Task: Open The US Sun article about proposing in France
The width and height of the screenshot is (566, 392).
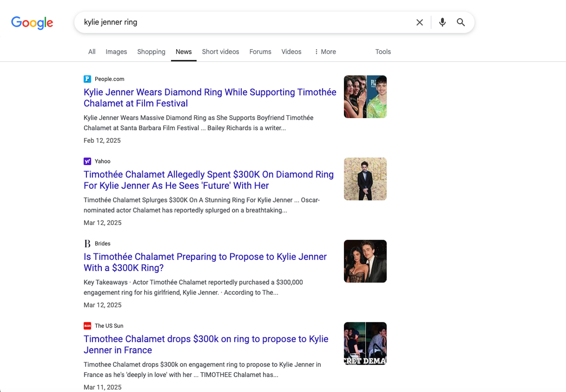Action: (x=206, y=344)
